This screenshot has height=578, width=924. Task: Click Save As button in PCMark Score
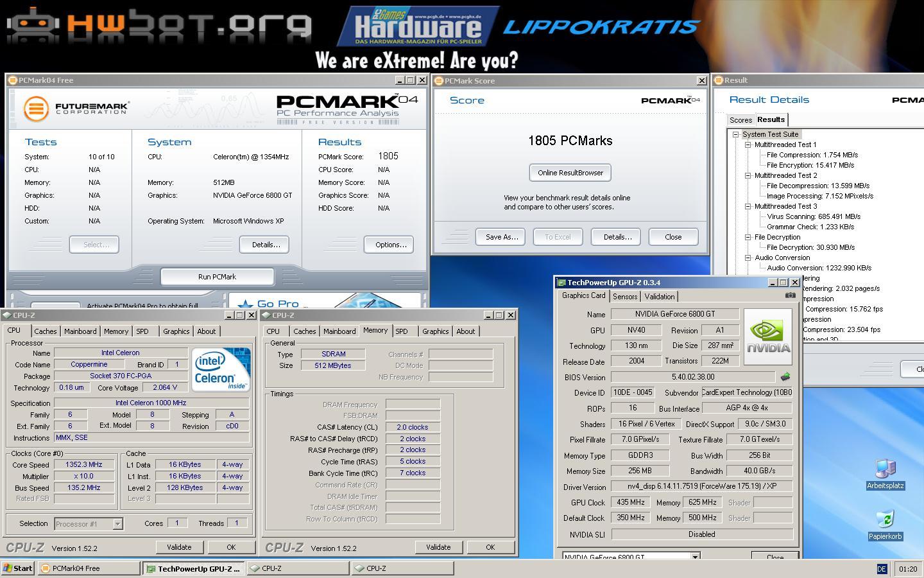pos(501,237)
